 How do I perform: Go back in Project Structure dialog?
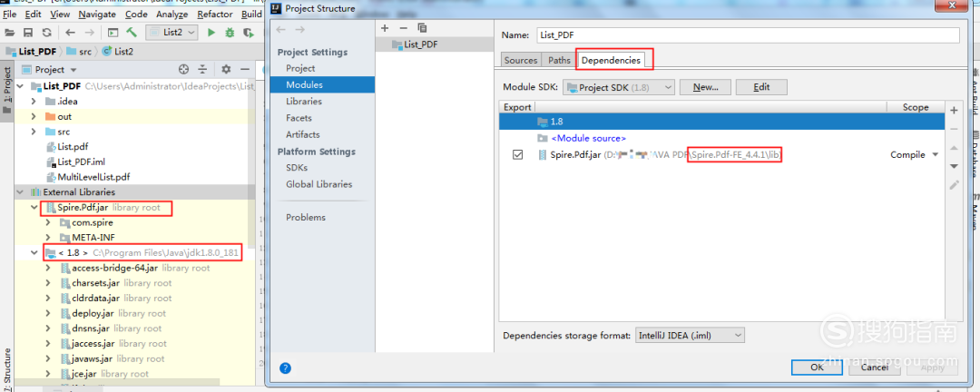[281, 29]
